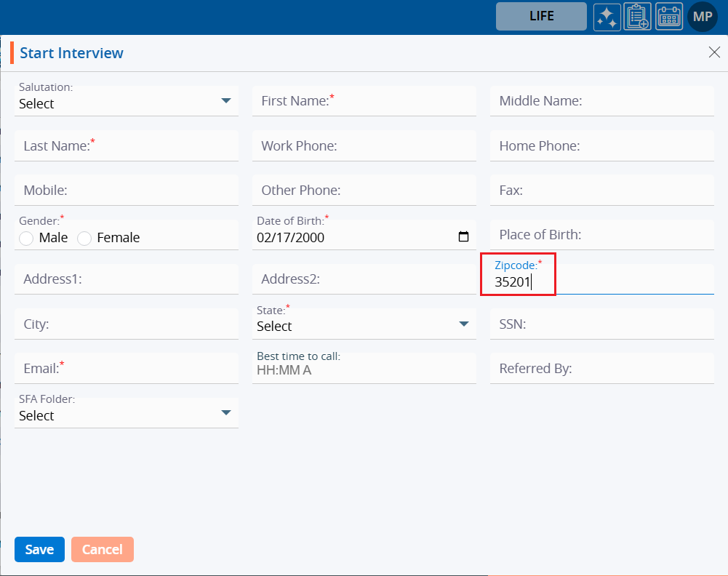Open the calendar icon in top bar
Viewport: 728px width, 576px height.
(x=669, y=17)
